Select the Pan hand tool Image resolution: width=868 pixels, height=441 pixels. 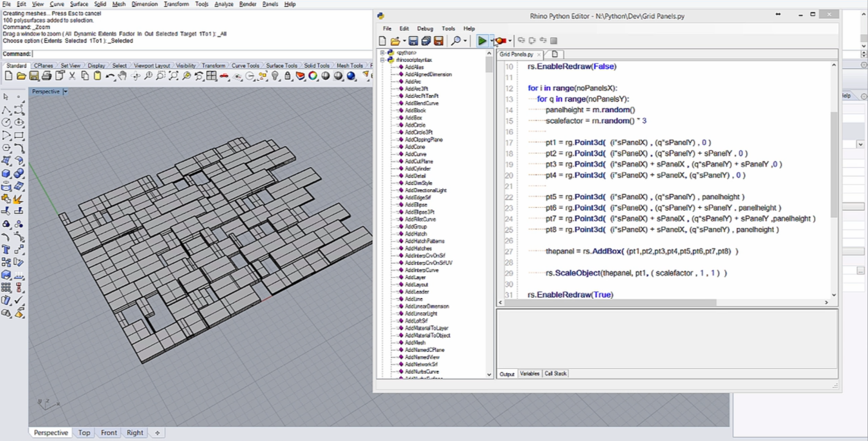coord(122,76)
